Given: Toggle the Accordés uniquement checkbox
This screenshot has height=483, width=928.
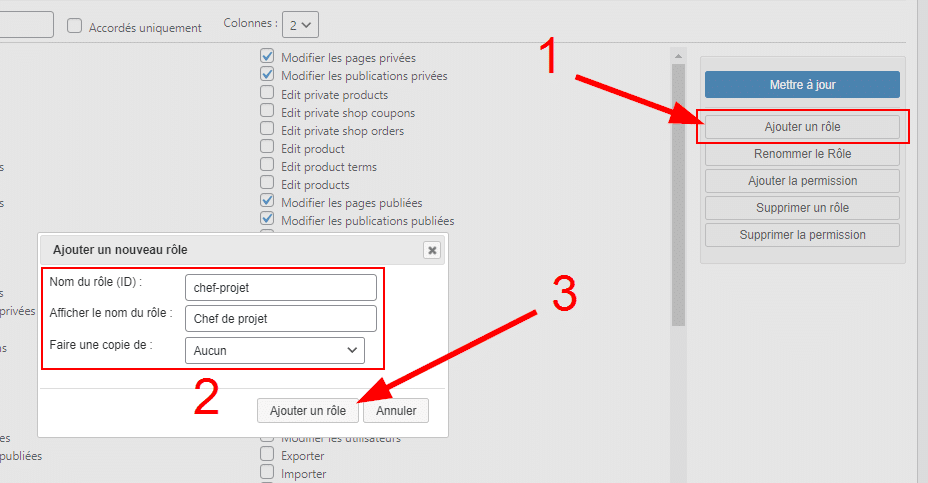Looking at the screenshot, I should point(75,26).
